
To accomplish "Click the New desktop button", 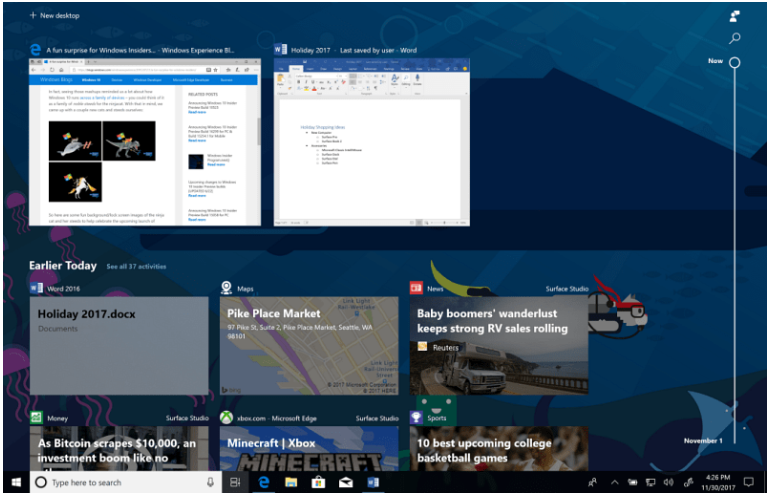I will pos(55,15).
